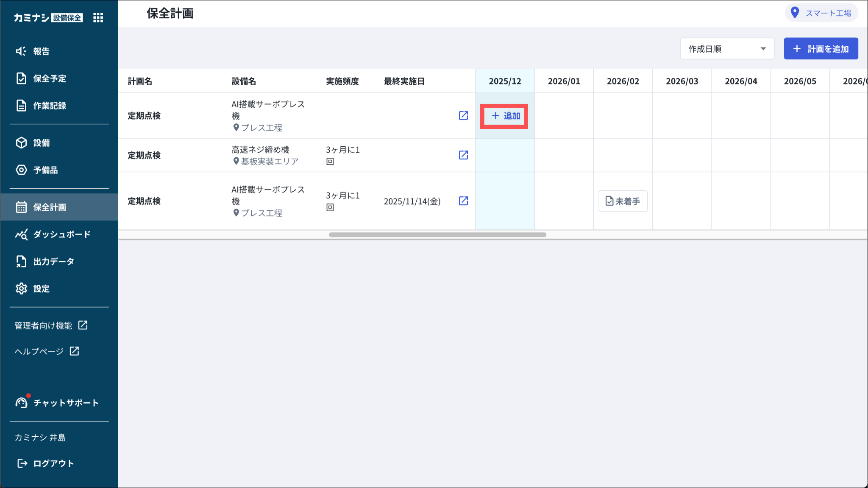Open external link icon in first 定期点検 row
Viewport: 868px width, 488px height.
click(x=463, y=116)
